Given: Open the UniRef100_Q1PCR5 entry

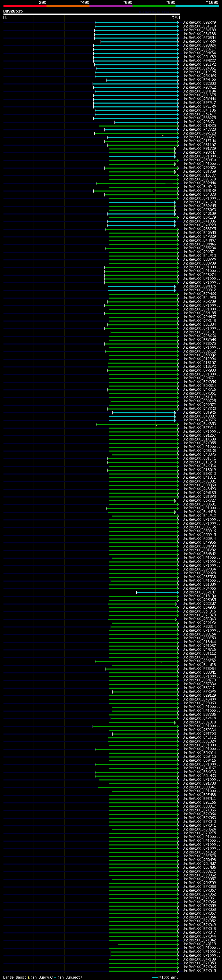Looking at the screenshot, I should point(199,72).
